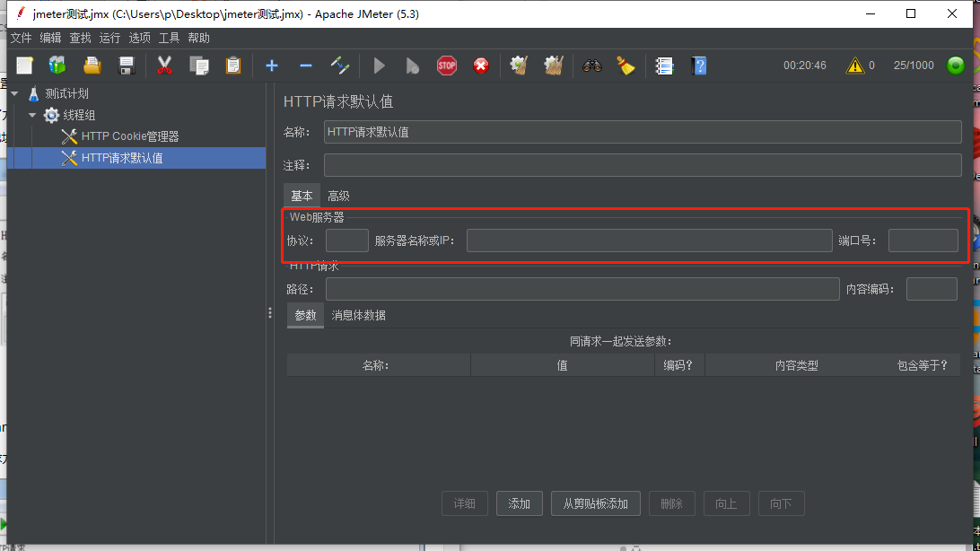
Task: Switch to the 消息体数据 tab
Action: (359, 316)
